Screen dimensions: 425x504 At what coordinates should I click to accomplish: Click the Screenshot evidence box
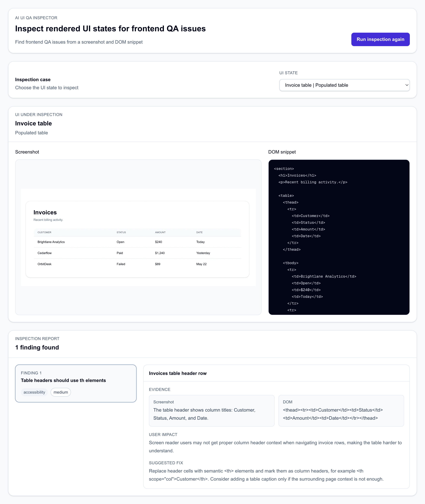tap(211, 410)
